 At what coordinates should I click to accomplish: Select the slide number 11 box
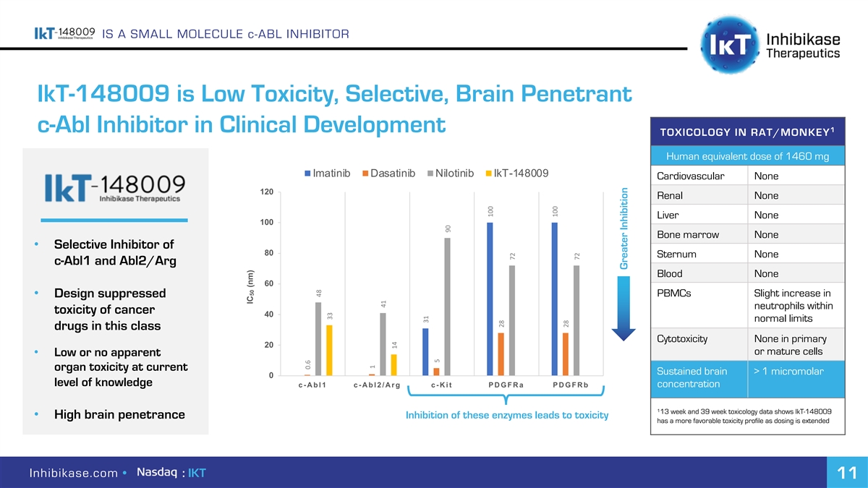coord(843,473)
